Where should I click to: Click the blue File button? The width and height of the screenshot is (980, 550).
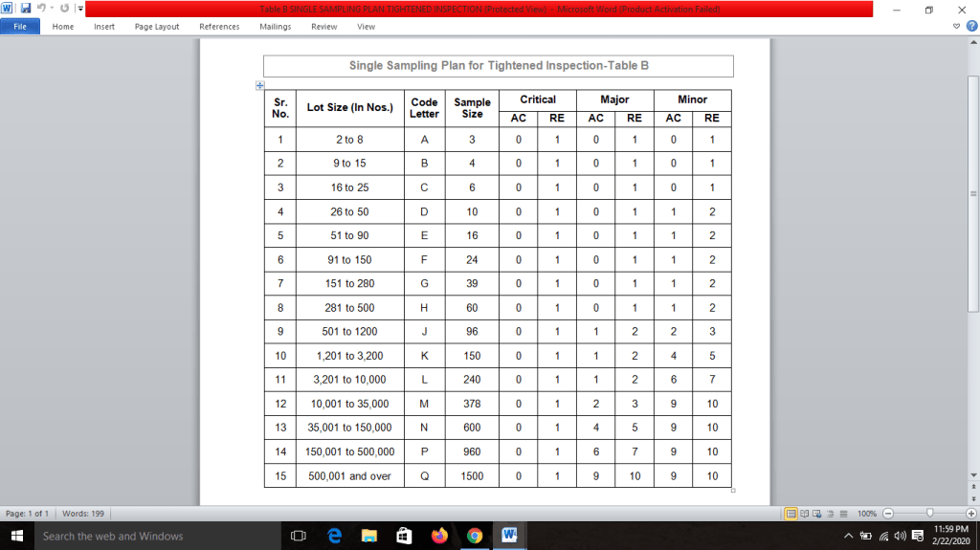19,27
